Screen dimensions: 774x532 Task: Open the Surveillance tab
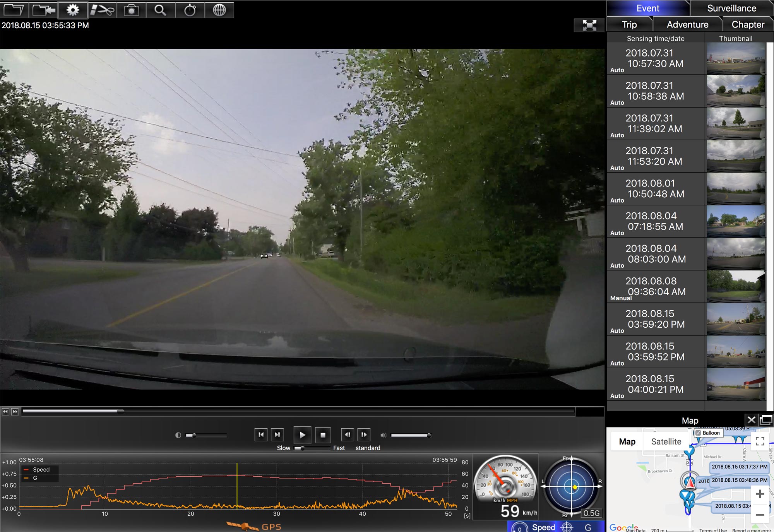tap(731, 8)
